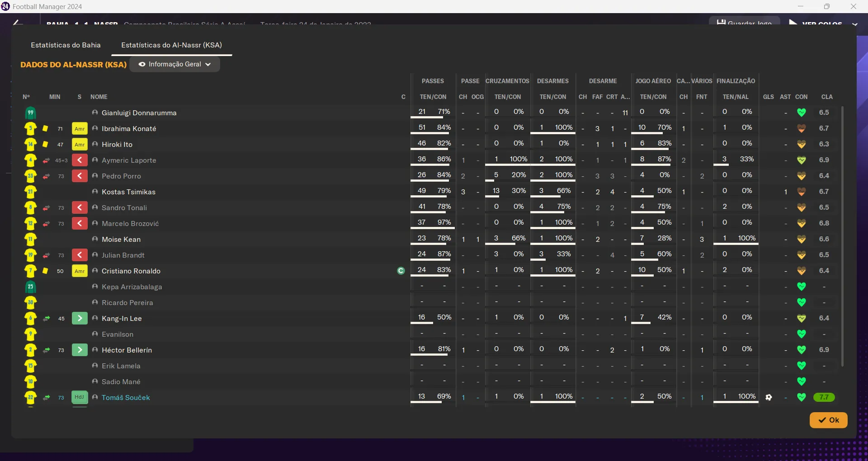Click Tomáš Souček's goal scored ball icon
This screenshot has width=868, height=461.
pyautogui.click(x=769, y=397)
